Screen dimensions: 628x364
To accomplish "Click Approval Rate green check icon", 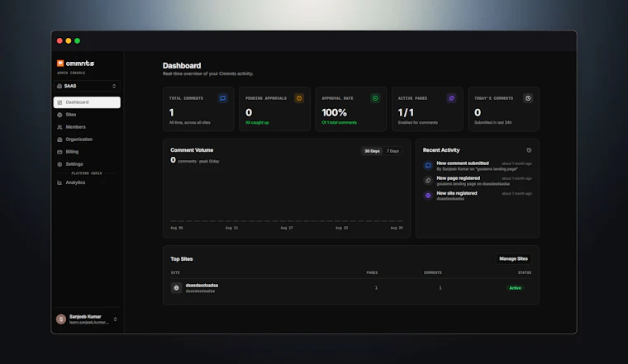I will pos(375,98).
